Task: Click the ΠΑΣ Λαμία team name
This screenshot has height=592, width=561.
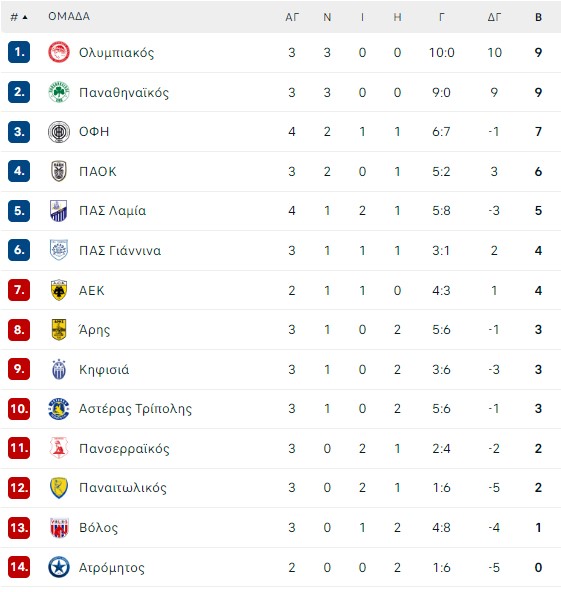Action: coord(112,211)
